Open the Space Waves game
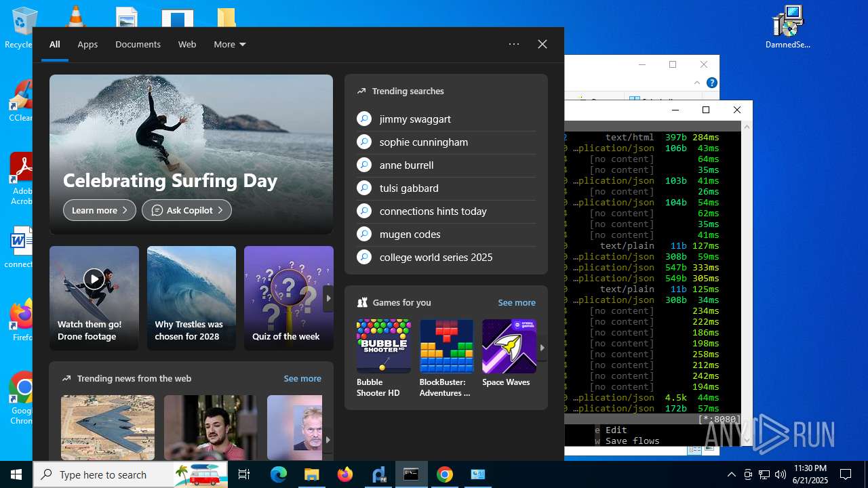Screen dimensions: 868x488 click(x=509, y=353)
